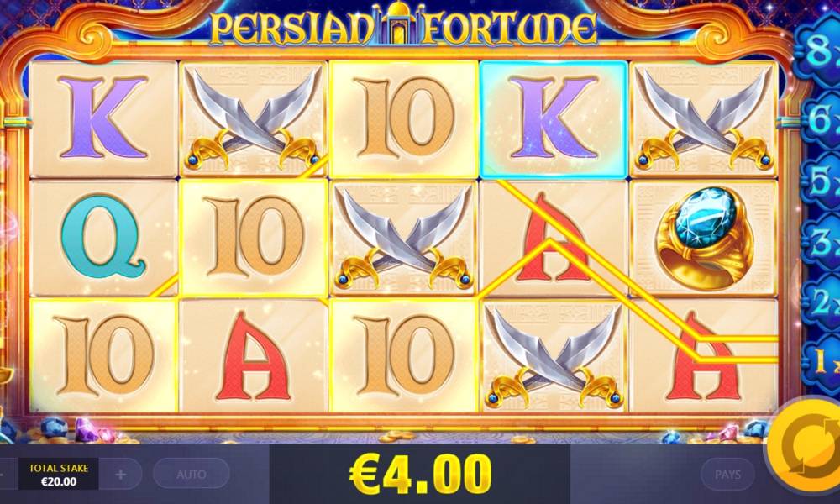
Task: Click the Persian Fortune logo
Action: pyautogui.click(x=402, y=26)
